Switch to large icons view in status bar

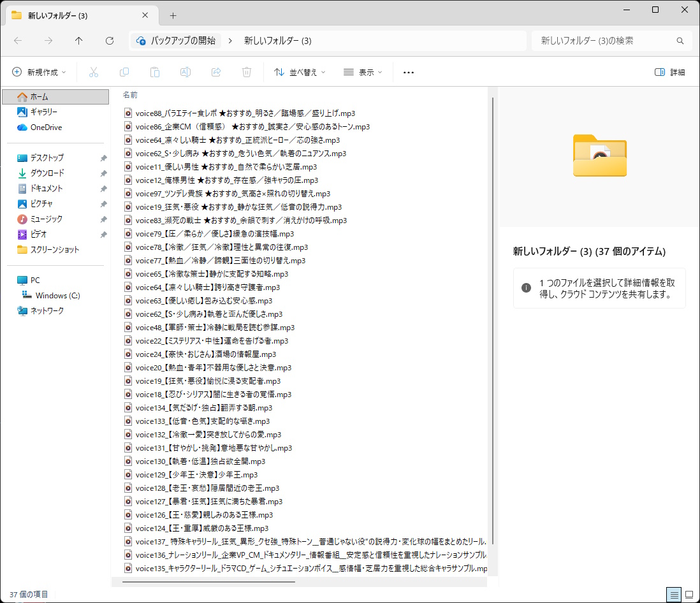pyautogui.click(x=689, y=594)
